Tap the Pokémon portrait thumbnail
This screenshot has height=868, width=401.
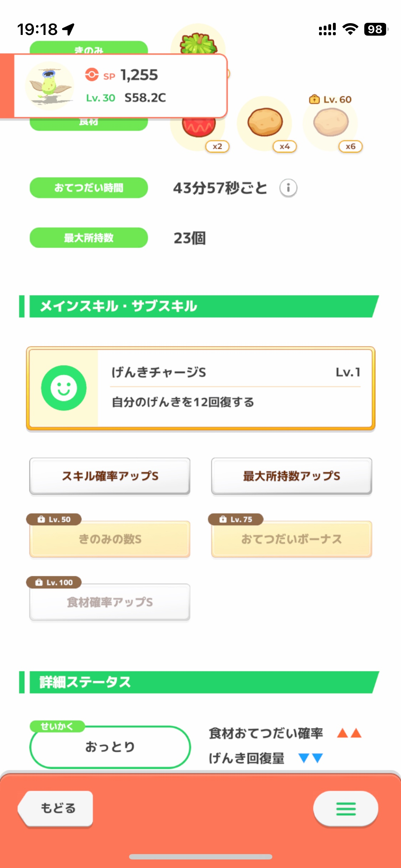pos(50,86)
